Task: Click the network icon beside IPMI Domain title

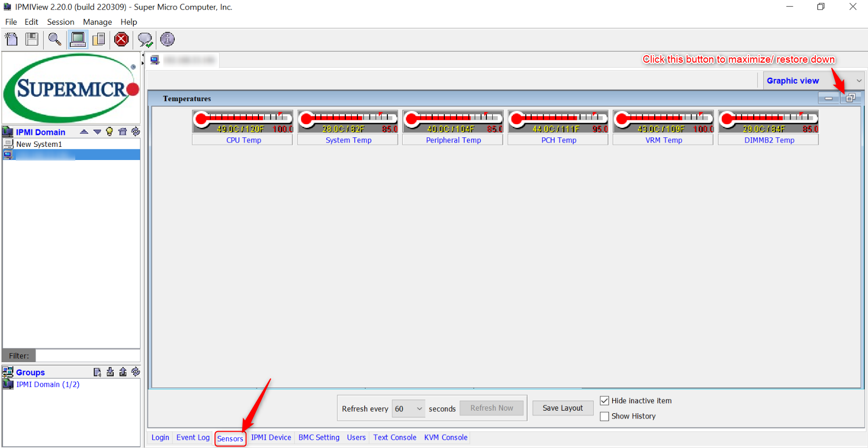Action: [7, 132]
